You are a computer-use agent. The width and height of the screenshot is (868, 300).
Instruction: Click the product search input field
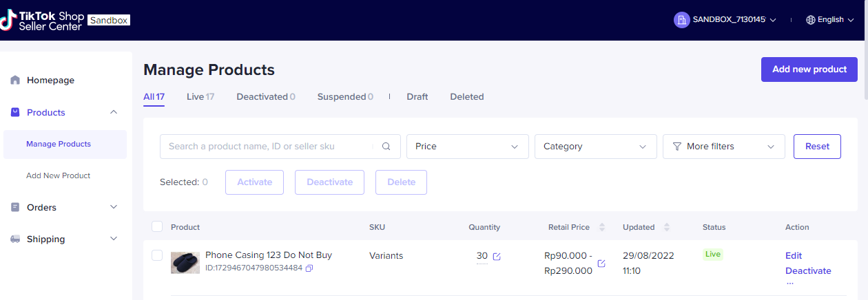tap(269, 147)
